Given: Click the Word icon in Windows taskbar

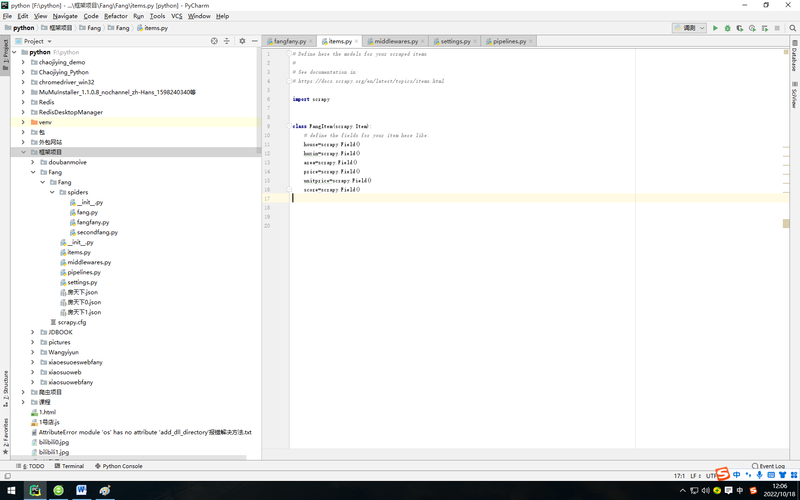Looking at the screenshot, I should (x=81, y=490).
